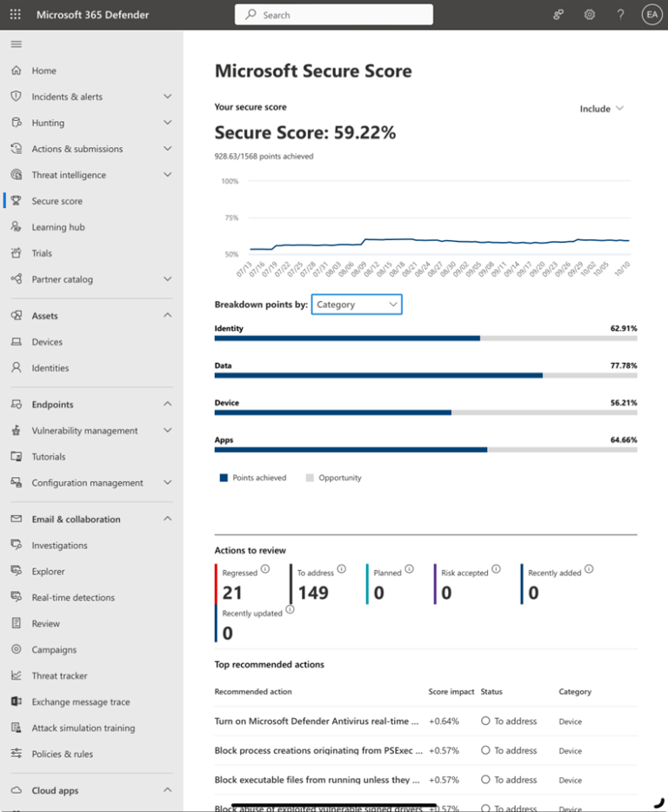
Task: Select status radio for Block process creations PSExec row
Action: (485, 750)
